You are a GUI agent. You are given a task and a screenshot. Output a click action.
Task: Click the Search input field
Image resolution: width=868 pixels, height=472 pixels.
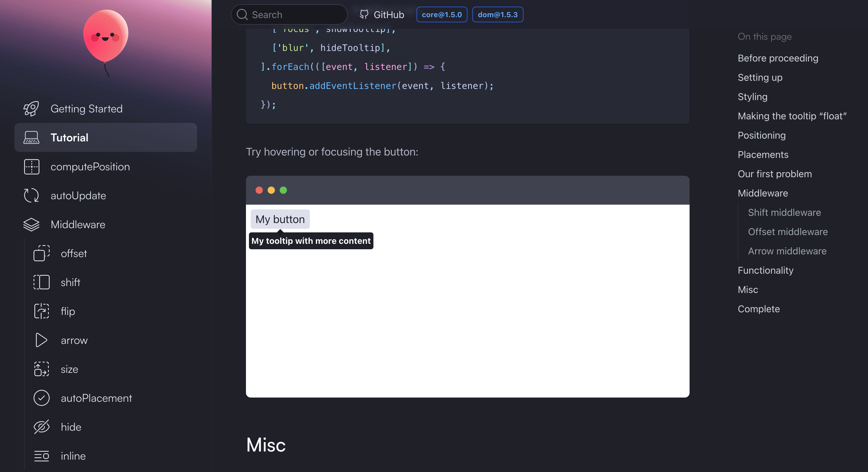tap(289, 14)
